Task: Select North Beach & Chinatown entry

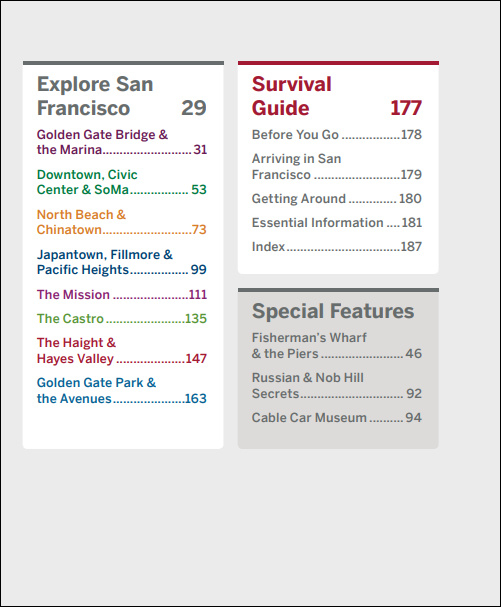Action: [122, 222]
